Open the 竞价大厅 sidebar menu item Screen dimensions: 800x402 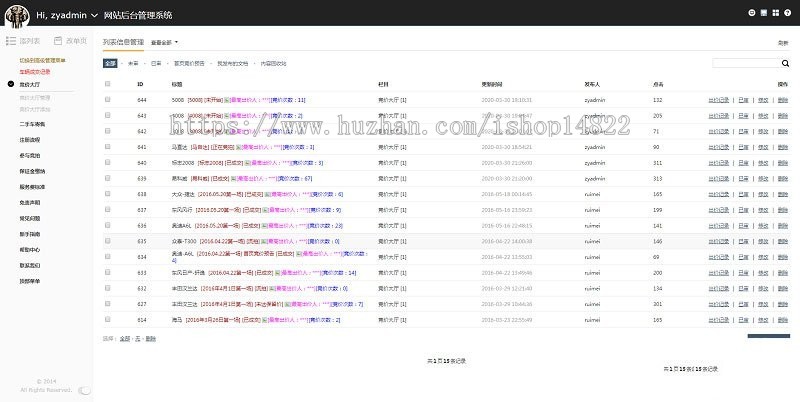tap(30, 85)
